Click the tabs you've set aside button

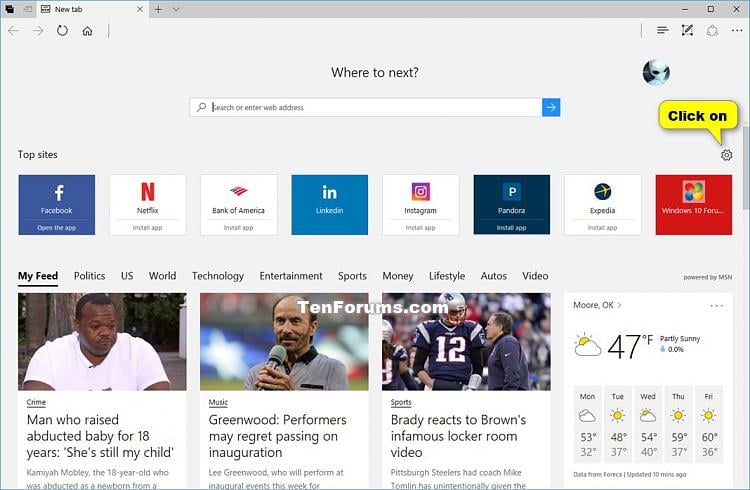click(x=10, y=9)
